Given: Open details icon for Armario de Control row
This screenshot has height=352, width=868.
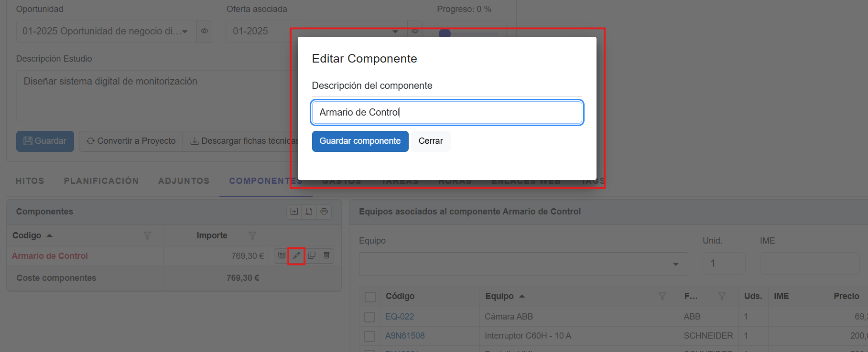Looking at the screenshot, I should pyautogui.click(x=282, y=256).
